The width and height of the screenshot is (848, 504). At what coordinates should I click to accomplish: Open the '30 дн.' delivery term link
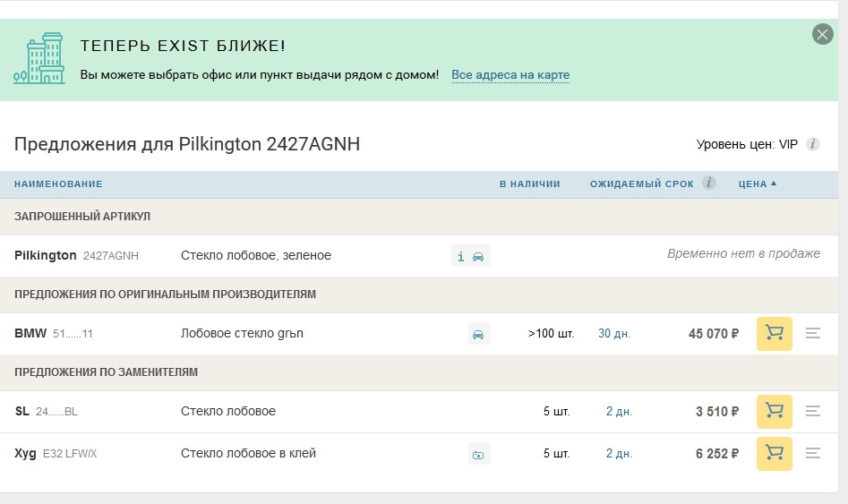(x=614, y=334)
